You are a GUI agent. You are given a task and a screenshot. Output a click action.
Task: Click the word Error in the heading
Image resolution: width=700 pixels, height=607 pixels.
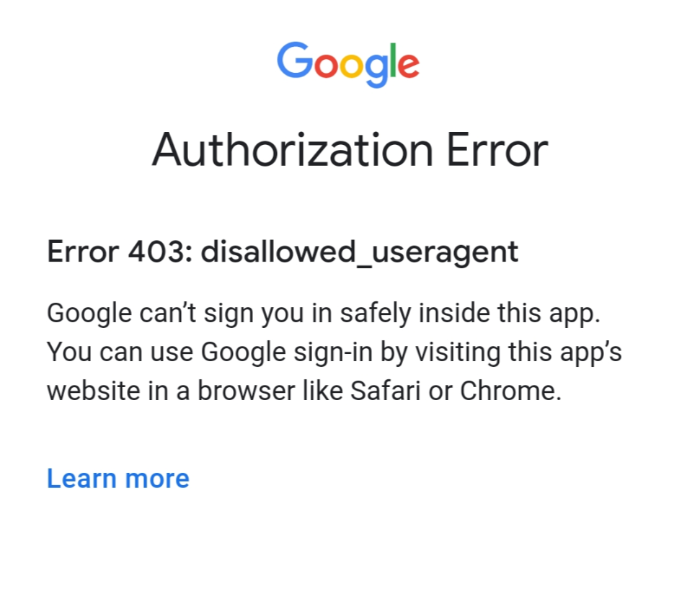[x=497, y=150]
